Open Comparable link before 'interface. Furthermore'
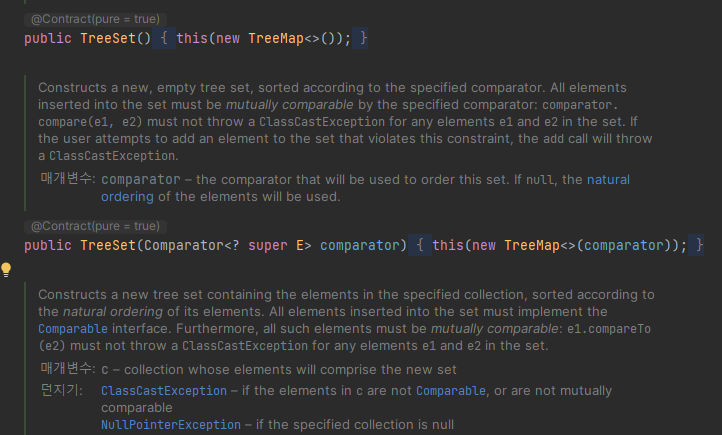Image resolution: width=722 pixels, height=435 pixels. 73,329
